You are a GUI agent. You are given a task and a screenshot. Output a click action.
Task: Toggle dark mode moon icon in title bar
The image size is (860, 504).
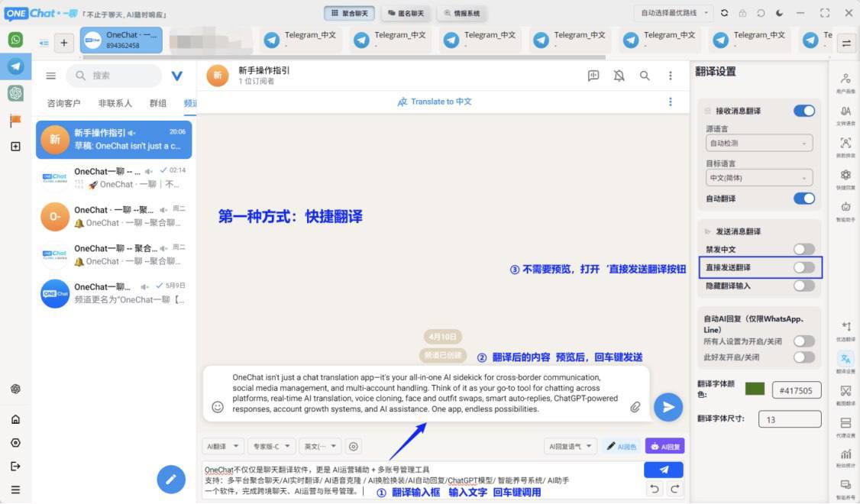pyautogui.click(x=779, y=13)
